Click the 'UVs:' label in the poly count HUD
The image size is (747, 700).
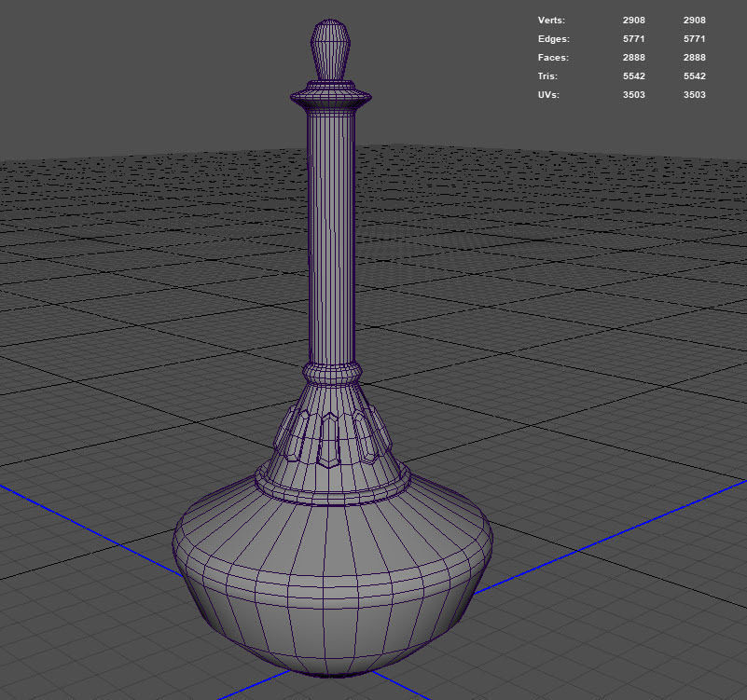[x=548, y=94]
